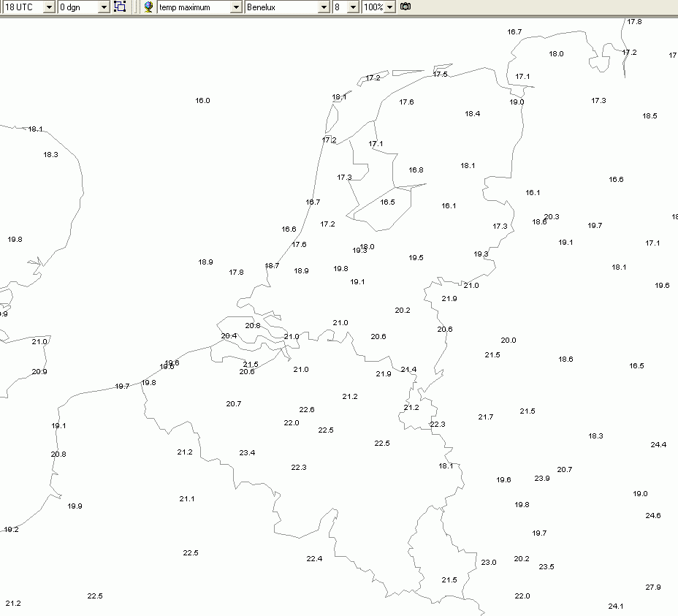Select the 27.9 temperature value on map

point(653,587)
